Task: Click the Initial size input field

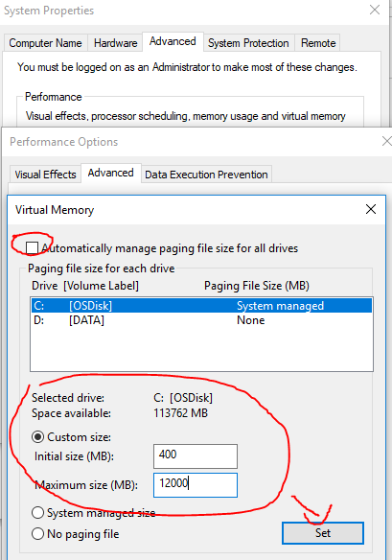Action: coord(196,456)
